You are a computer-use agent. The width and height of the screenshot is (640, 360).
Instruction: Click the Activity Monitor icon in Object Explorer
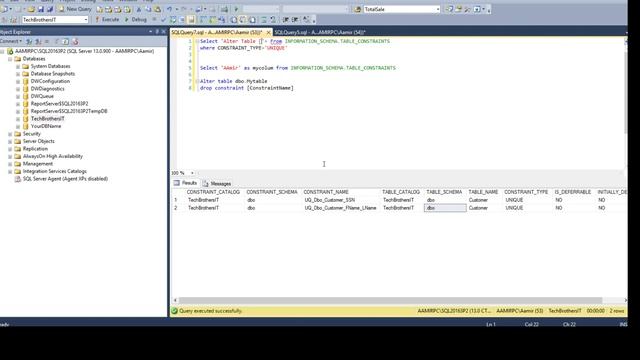coord(75,41)
